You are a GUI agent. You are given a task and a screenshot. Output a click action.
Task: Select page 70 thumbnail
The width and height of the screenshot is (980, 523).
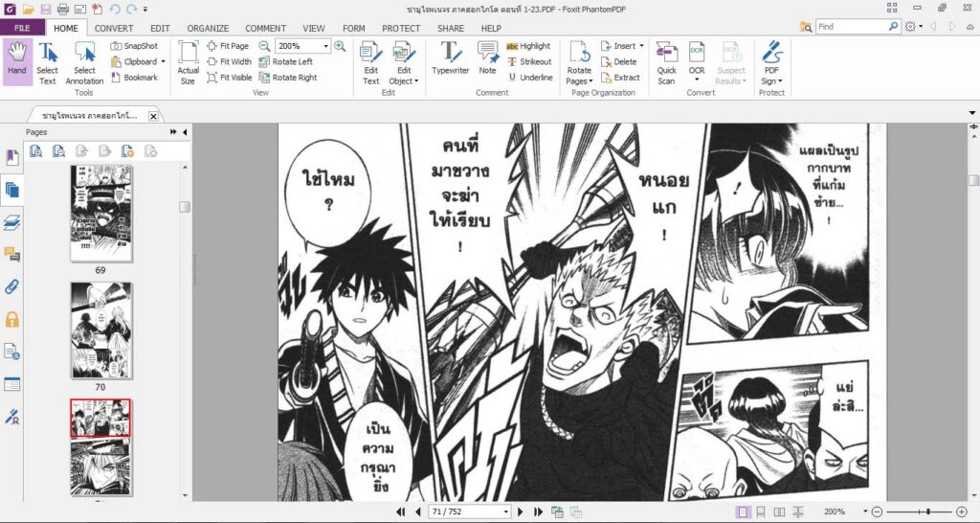click(x=100, y=330)
